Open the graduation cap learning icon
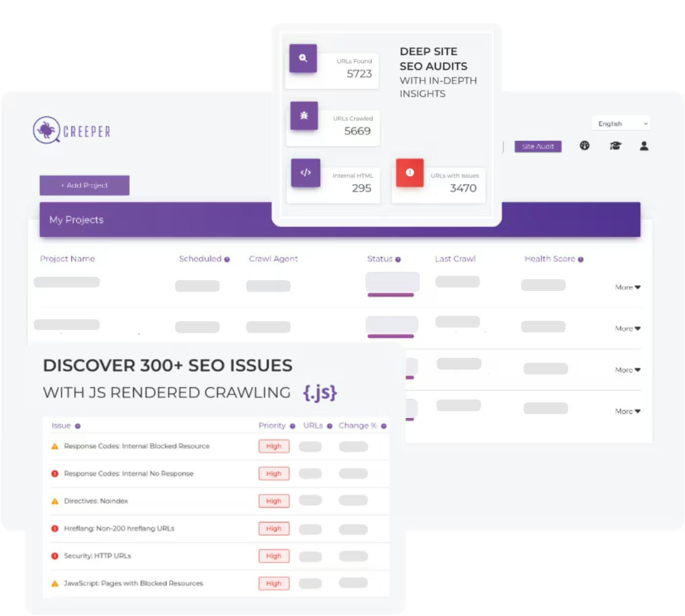This screenshot has height=616, width=685. [616, 146]
